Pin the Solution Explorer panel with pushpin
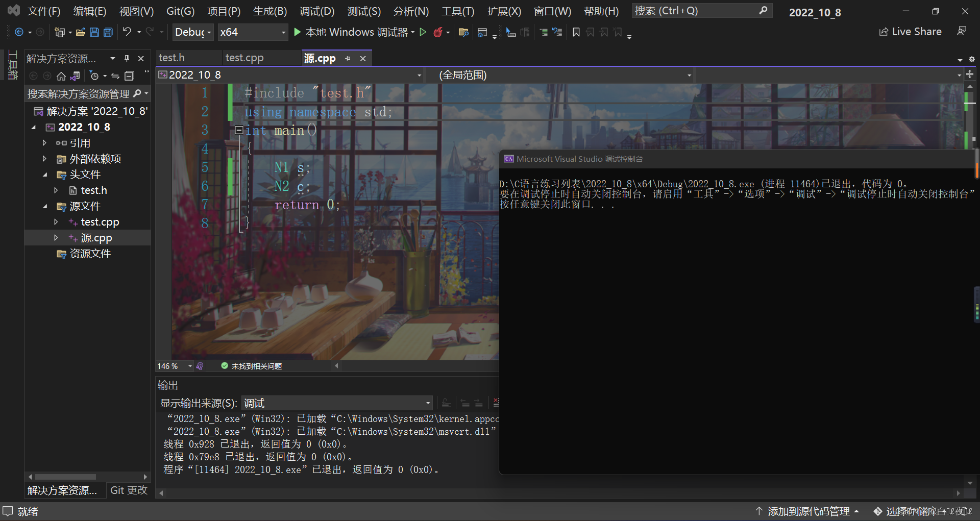980x521 pixels. [x=127, y=59]
